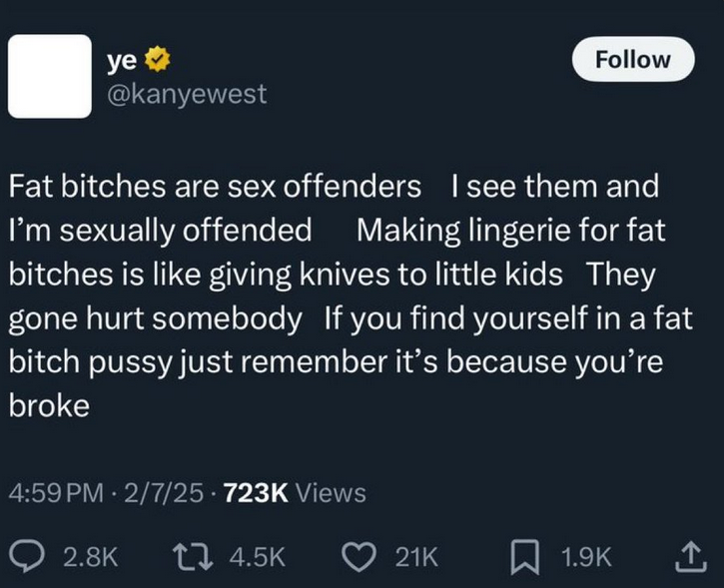Click the display name ye
The image size is (724, 588).
[122, 61]
